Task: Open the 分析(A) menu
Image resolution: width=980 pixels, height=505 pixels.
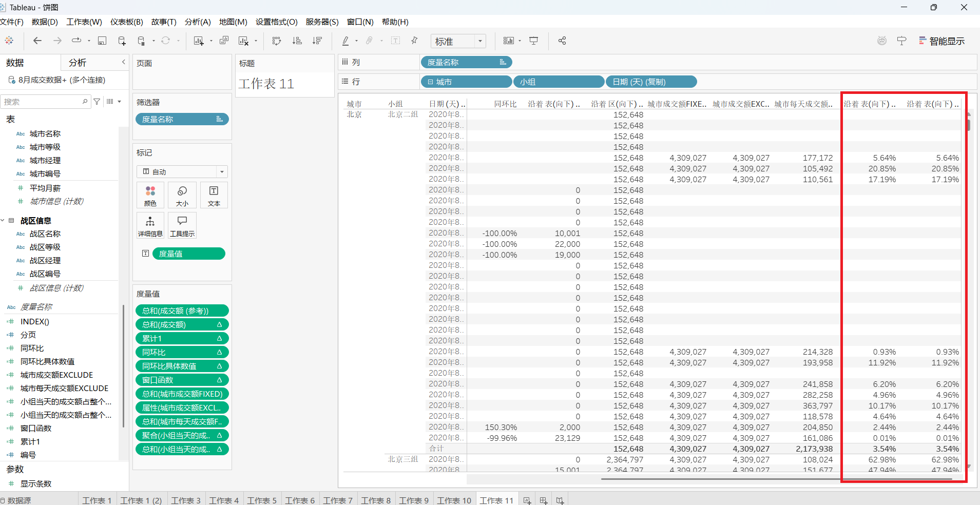Action: (x=198, y=22)
